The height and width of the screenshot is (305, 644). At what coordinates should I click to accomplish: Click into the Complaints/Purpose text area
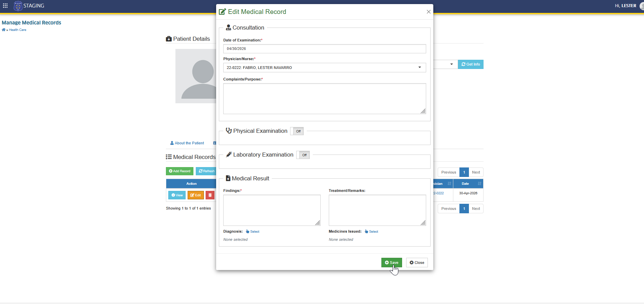pyautogui.click(x=324, y=98)
